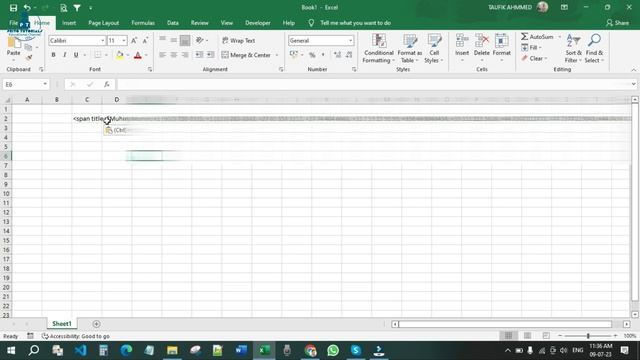The image size is (640, 360).
Task: Decrease font size with the small A icon
Action: (x=145, y=40)
